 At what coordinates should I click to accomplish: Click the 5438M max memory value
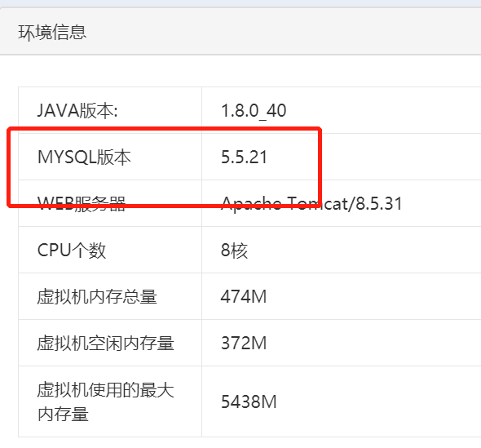point(249,401)
